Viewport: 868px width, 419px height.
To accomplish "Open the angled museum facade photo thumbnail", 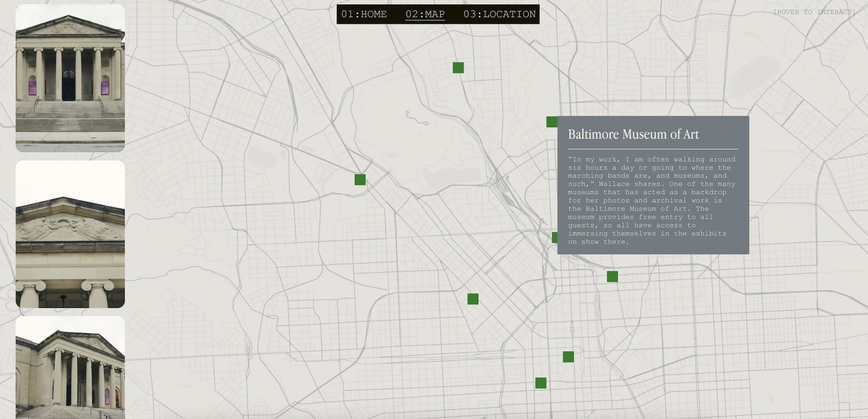I will coord(70,367).
